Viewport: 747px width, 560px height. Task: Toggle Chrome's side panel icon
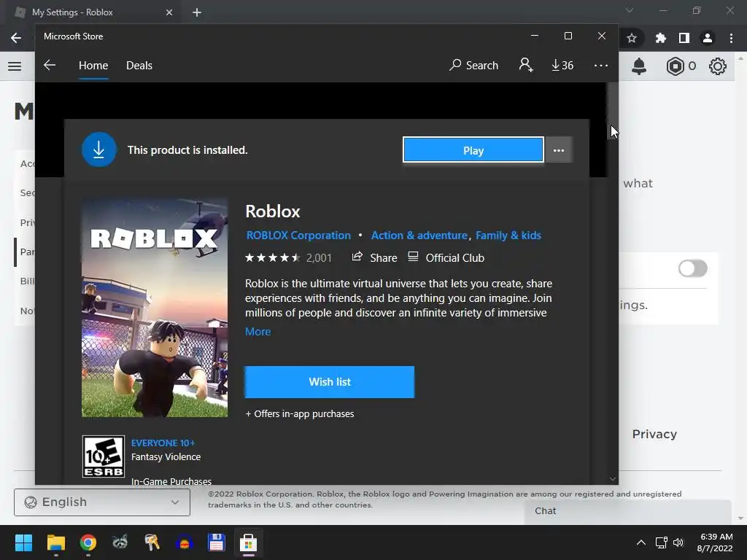pos(684,38)
